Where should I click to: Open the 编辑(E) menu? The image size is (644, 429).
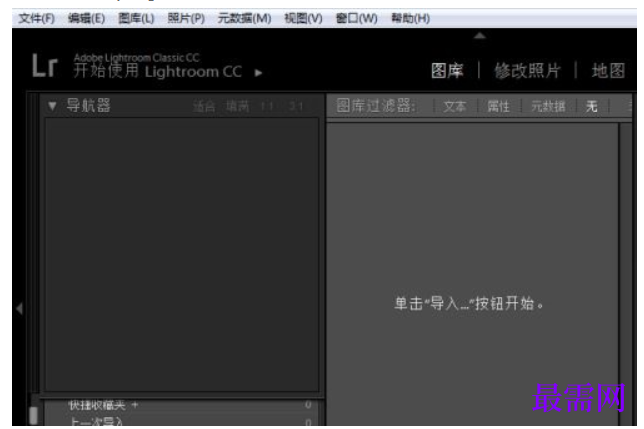(x=86, y=18)
